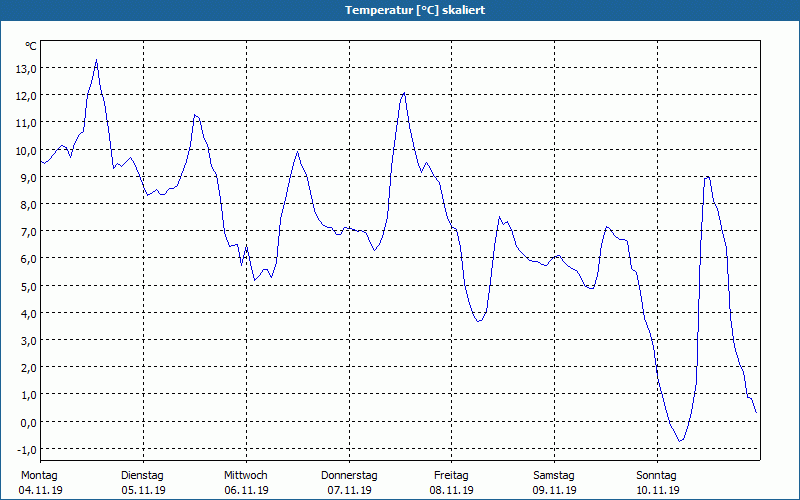The height and width of the screenshot is (500, 800).
Task: Click the 4,0 y-axis label
Action: point(28,314)
